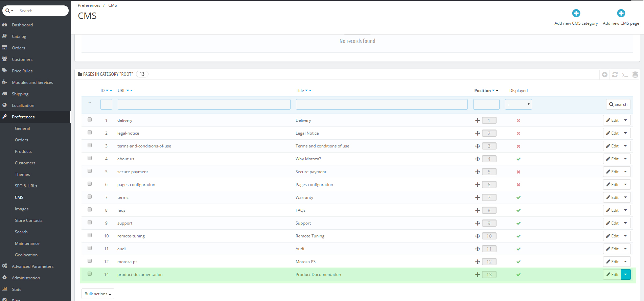Enable display for the Delivery page
Screen dimensions: 644x301
point(519,121)
